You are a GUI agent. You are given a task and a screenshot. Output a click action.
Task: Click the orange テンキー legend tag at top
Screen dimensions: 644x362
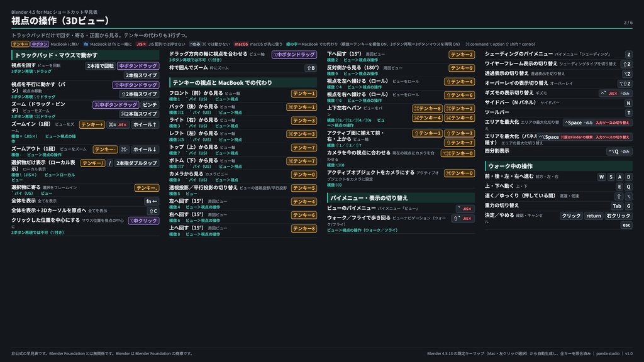pos(20,44)
